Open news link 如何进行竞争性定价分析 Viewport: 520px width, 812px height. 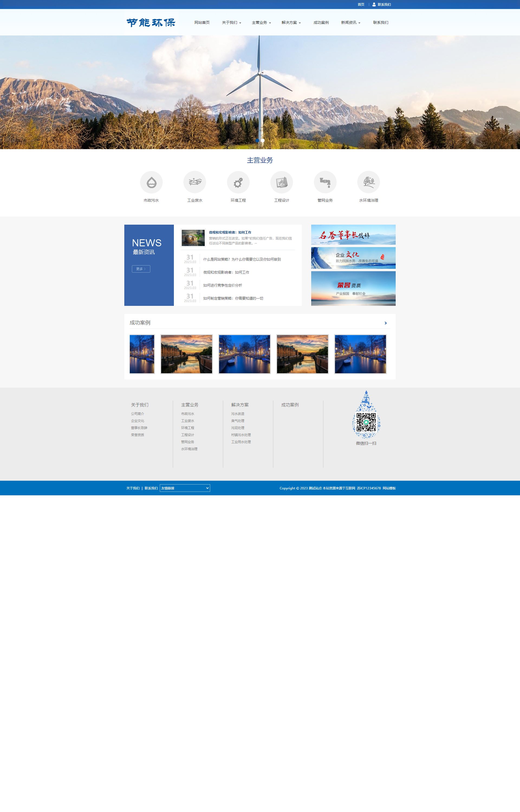click(x=223, y=285)
